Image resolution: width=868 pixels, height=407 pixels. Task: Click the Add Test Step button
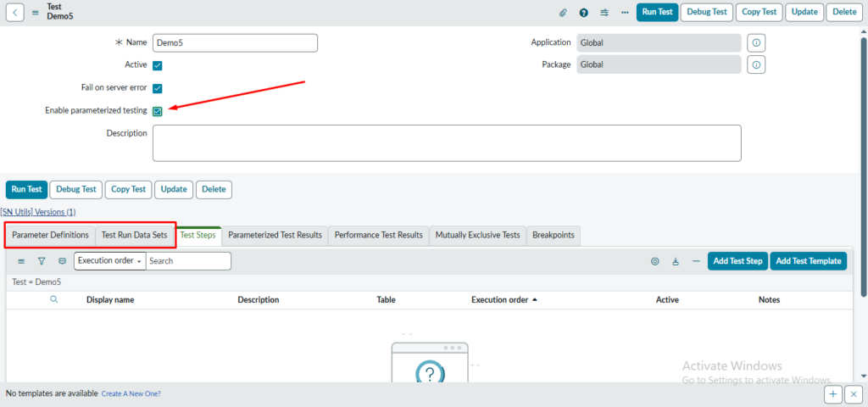737,261
